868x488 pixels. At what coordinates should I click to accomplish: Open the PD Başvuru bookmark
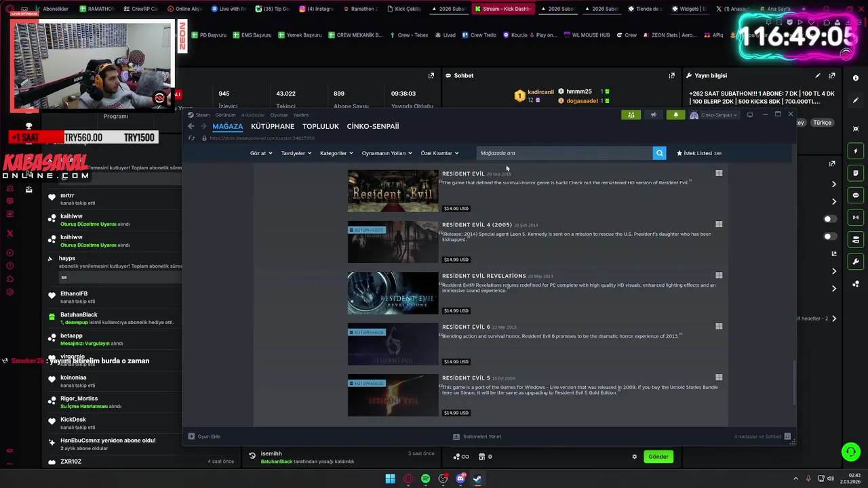[209, 35]
